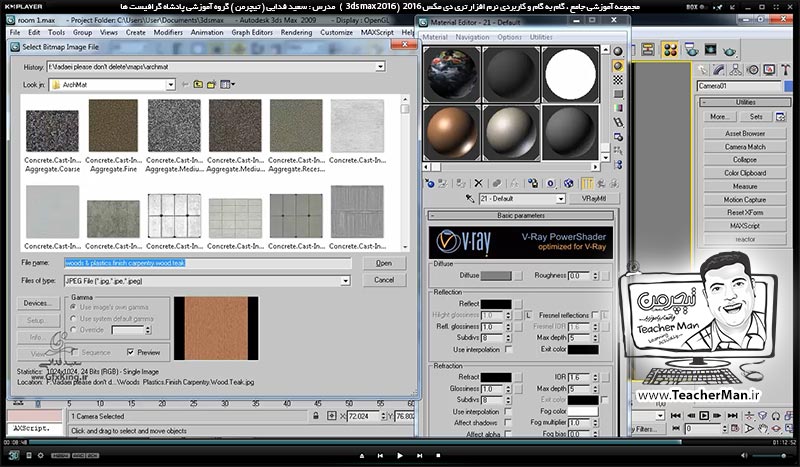Image resolution: width=800 pixels, height=467 pixels.
Task: Toggle Use interpolation checkbox under Refraction
Action: pos(508,411)
